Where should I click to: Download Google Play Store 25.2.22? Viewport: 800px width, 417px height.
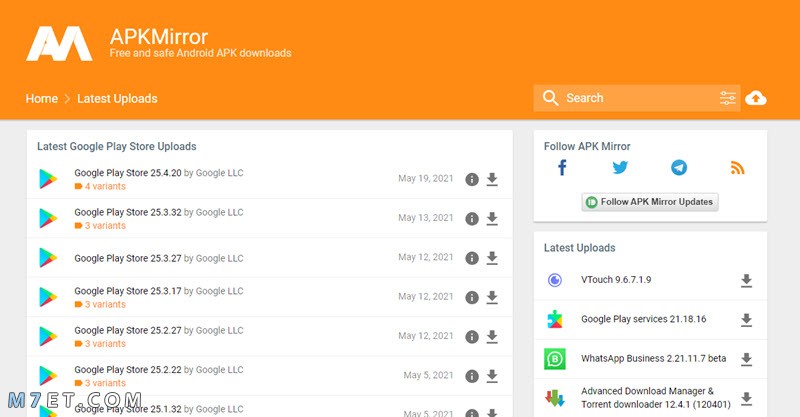[x=492, y=376]
